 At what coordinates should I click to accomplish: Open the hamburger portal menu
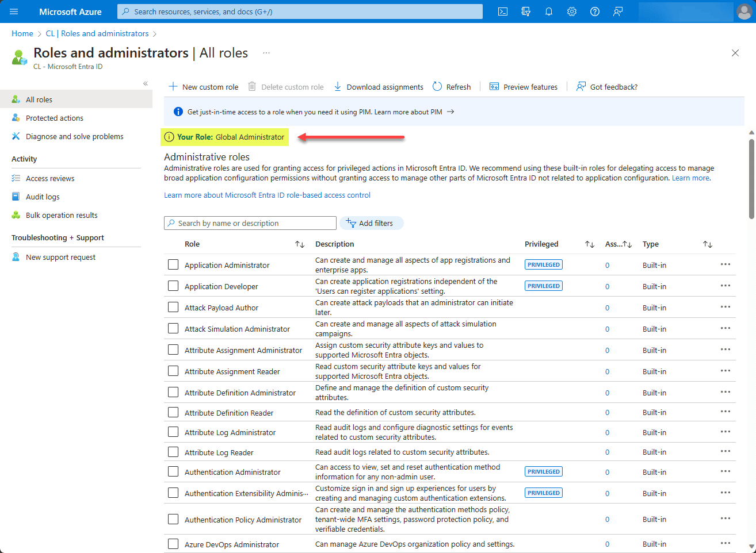[x=14, y=11]
